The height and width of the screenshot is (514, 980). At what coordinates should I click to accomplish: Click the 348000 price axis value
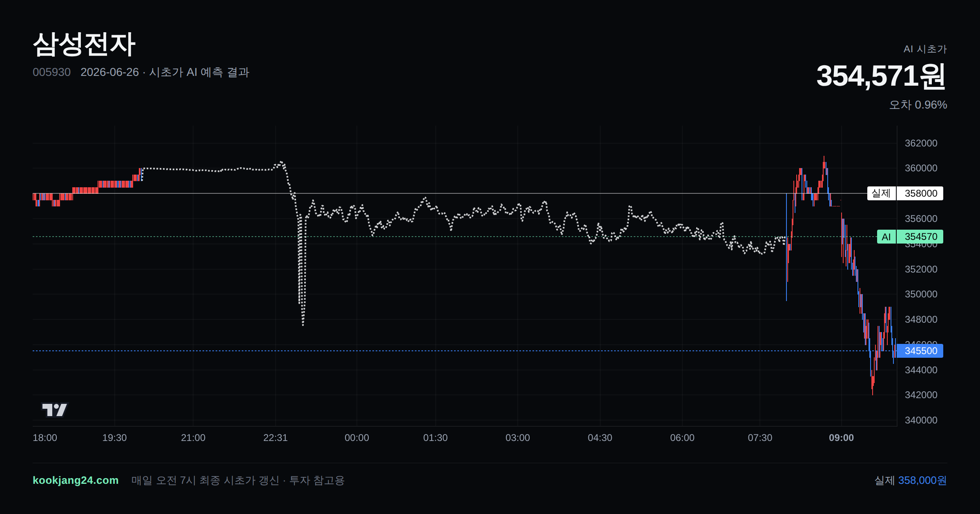(921, 319)
